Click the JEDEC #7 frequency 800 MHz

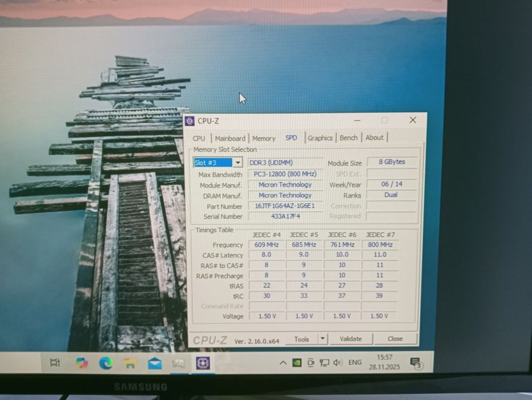380,244
